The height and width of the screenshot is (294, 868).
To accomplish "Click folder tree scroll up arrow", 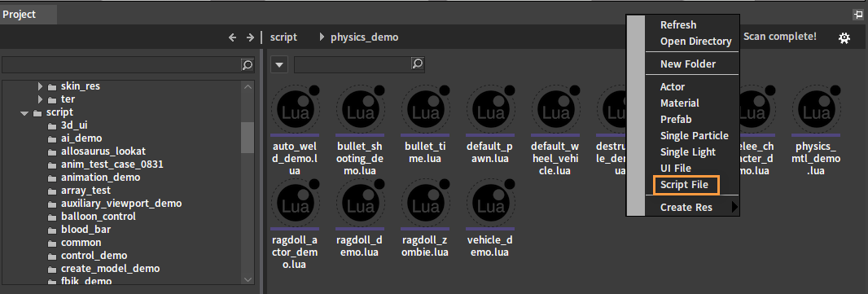I will click(x=248, y=87).
